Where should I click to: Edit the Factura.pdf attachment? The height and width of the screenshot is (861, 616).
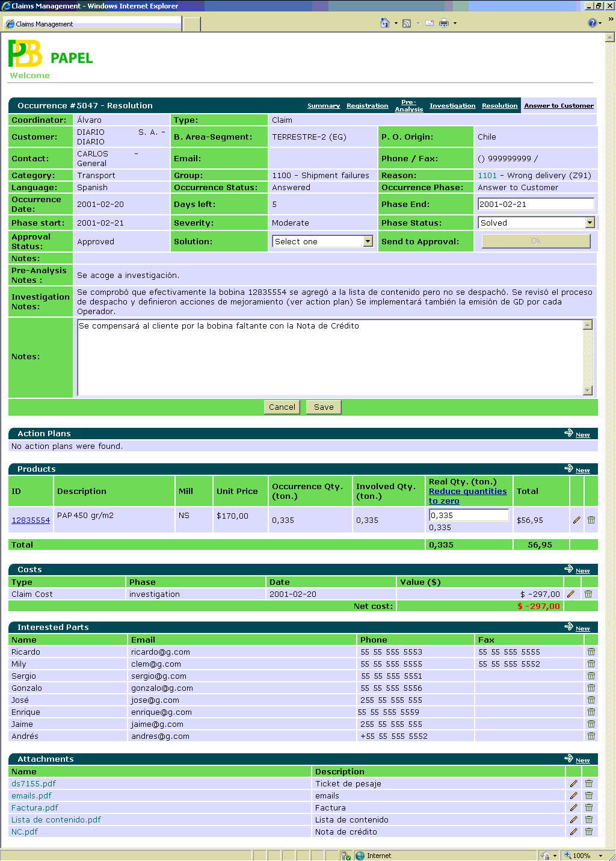[x=574, y=807]
